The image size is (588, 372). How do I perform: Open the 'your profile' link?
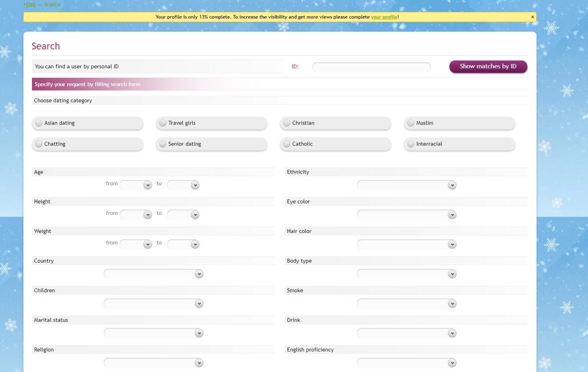[x=384, y=17]
